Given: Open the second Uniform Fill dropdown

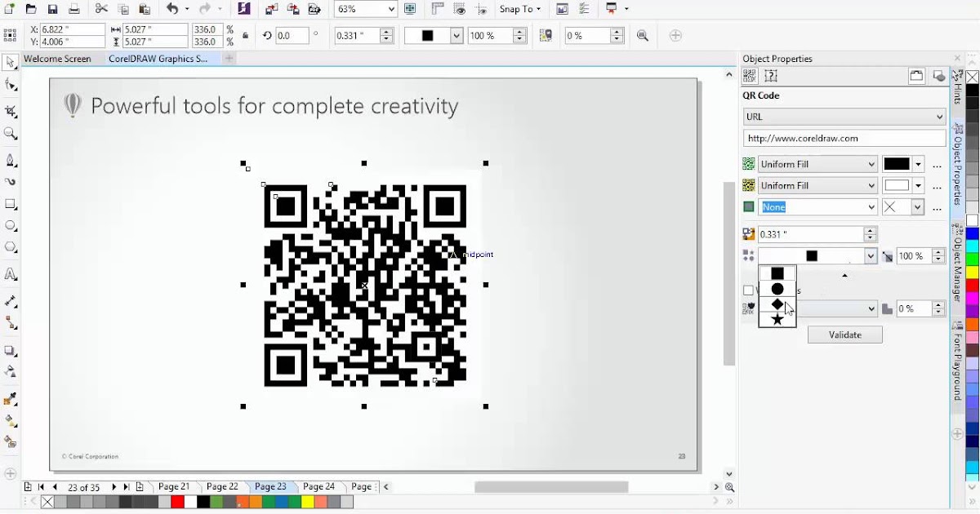Looking at the screenshot, I should tap(817, 185).
